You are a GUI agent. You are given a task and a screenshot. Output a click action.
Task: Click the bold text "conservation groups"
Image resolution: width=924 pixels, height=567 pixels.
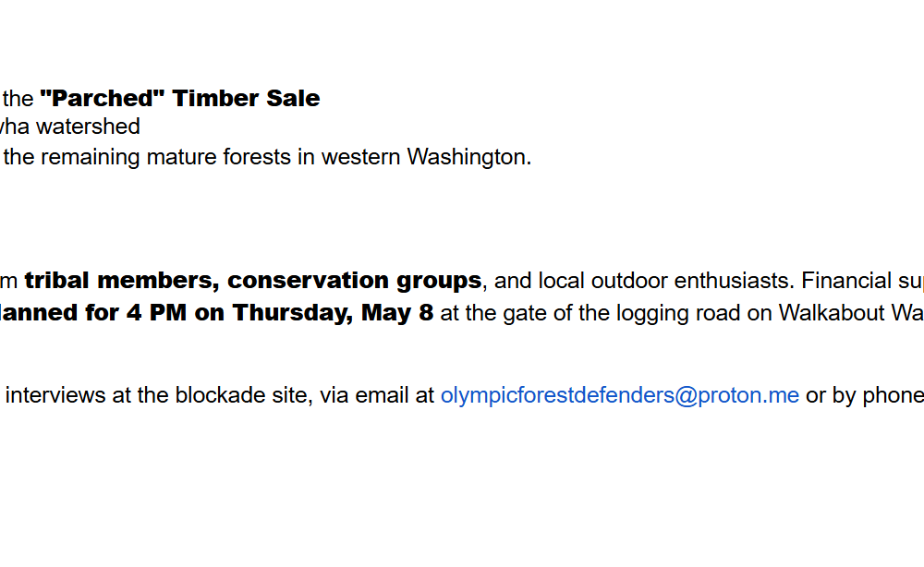(354, 281)
